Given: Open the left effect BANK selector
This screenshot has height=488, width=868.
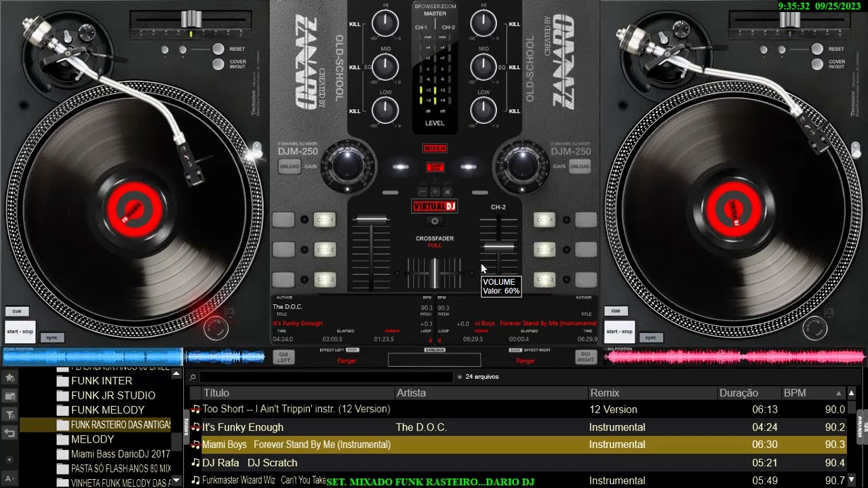Looking at the screenshot, I should click(x=353, y=350).
